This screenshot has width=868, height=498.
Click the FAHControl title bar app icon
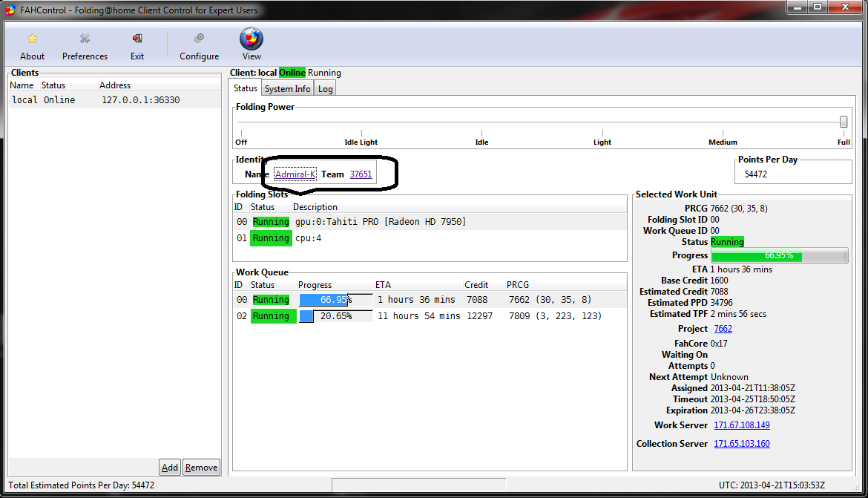[x=10, y=10]
